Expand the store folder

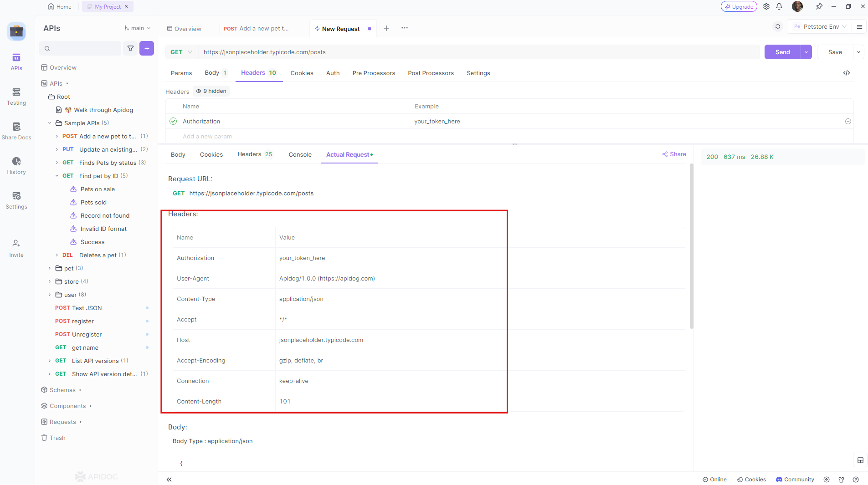tap(50, 281)
